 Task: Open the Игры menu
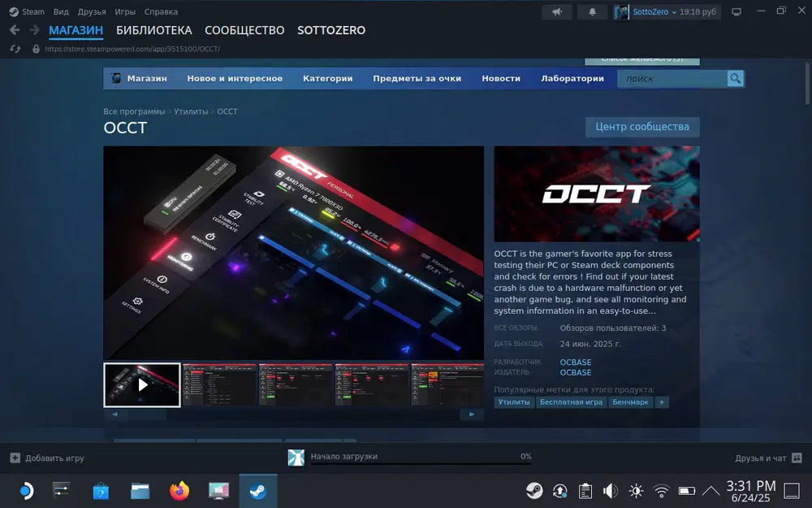[125, 11]
